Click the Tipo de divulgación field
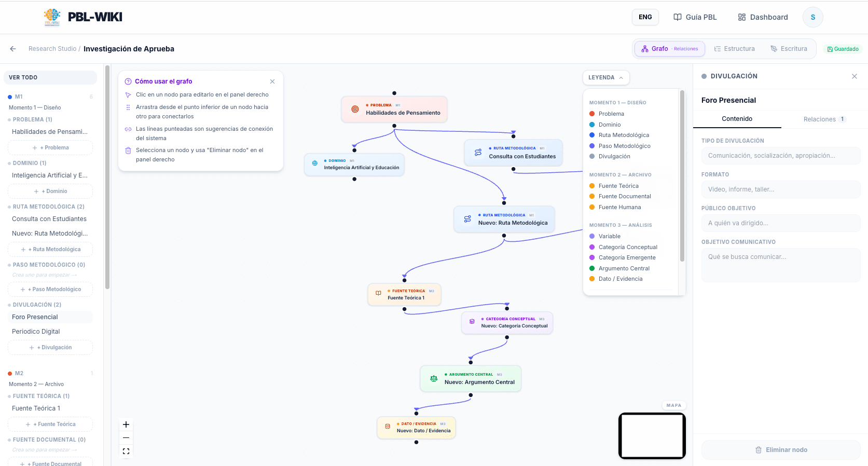The height and width of the screenshot is (466, 868). [781, 156]
